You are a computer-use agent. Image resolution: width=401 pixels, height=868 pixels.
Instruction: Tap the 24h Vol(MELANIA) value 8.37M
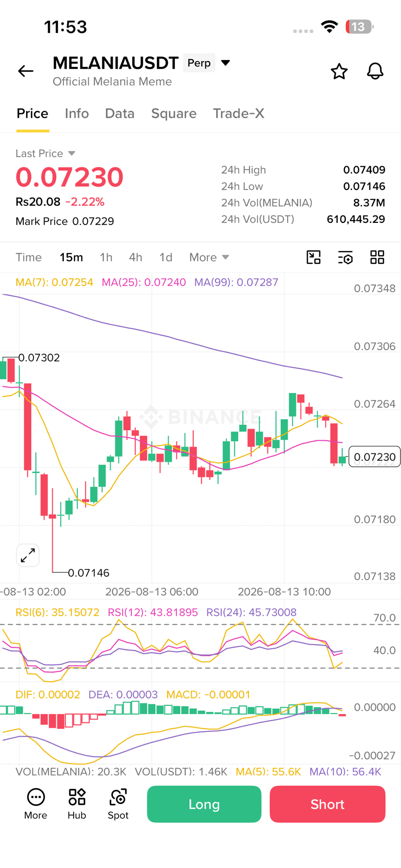click(369, 203)
